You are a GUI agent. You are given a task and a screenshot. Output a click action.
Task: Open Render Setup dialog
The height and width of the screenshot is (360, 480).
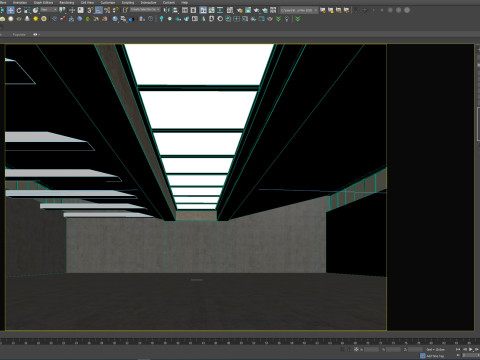point(239,10)
